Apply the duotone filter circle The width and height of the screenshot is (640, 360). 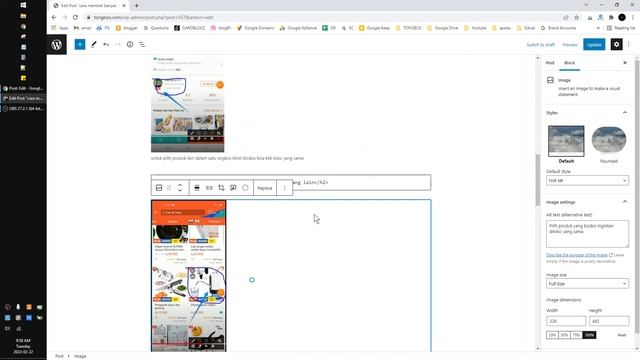click(x=245, y=188)
